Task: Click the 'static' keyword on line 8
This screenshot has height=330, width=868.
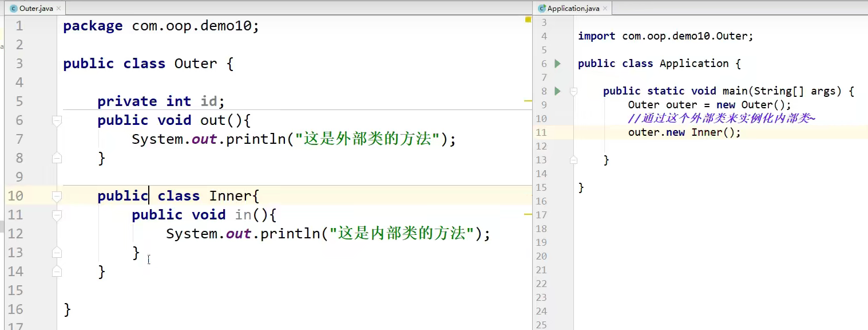Action: tap(665, 91)
